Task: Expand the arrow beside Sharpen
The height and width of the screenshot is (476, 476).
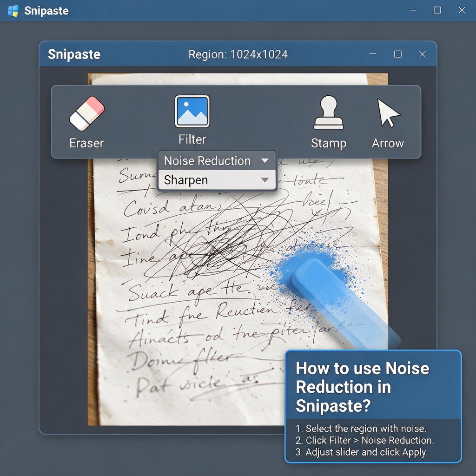Action: (x=264, y=180)
